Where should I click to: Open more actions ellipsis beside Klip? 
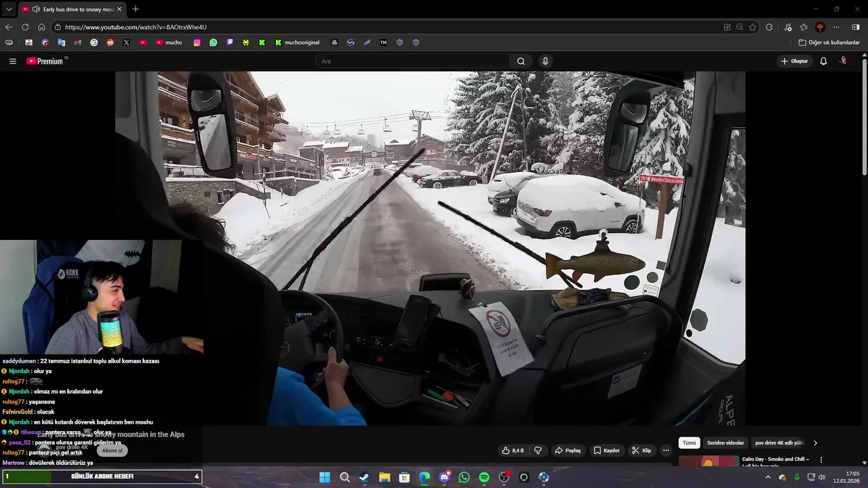(x=666, y=451)
